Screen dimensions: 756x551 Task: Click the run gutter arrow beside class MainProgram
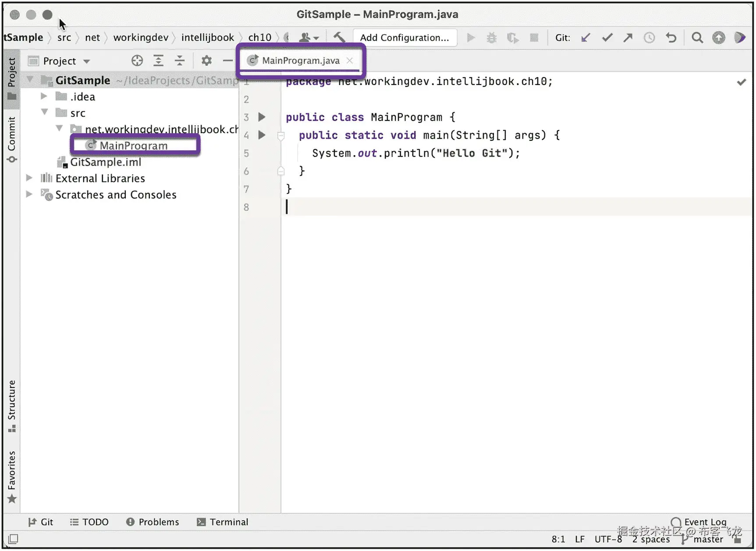(262, 117)
